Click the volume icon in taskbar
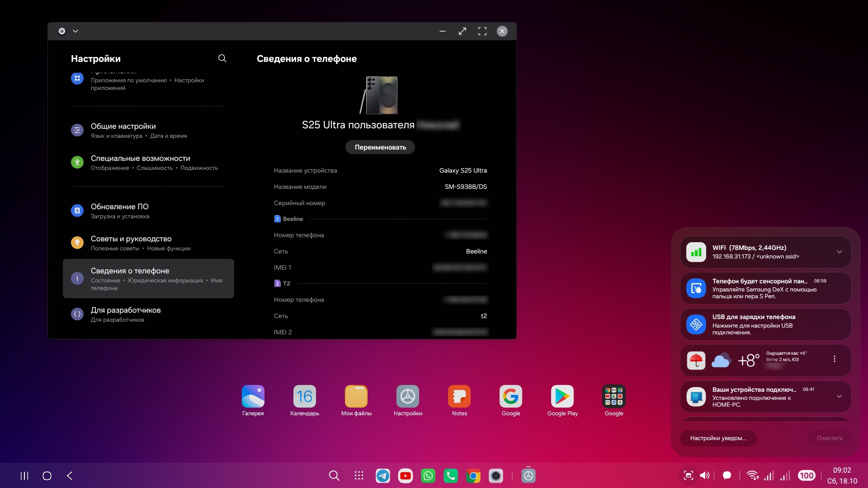Image resolution: width=868 pixels, height=488 pixels. [704, 475]
